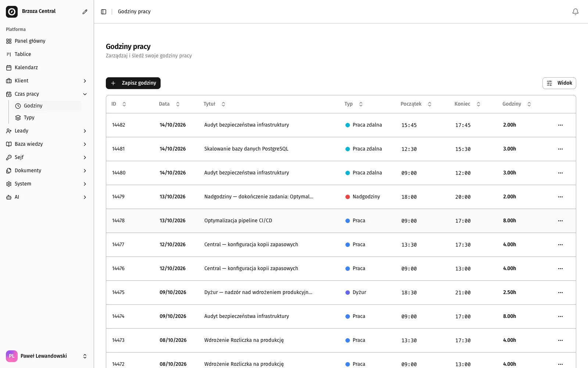The image size is (588, 368).
Task: Go to Tablice in sidebar
Action: coord(47,54)
